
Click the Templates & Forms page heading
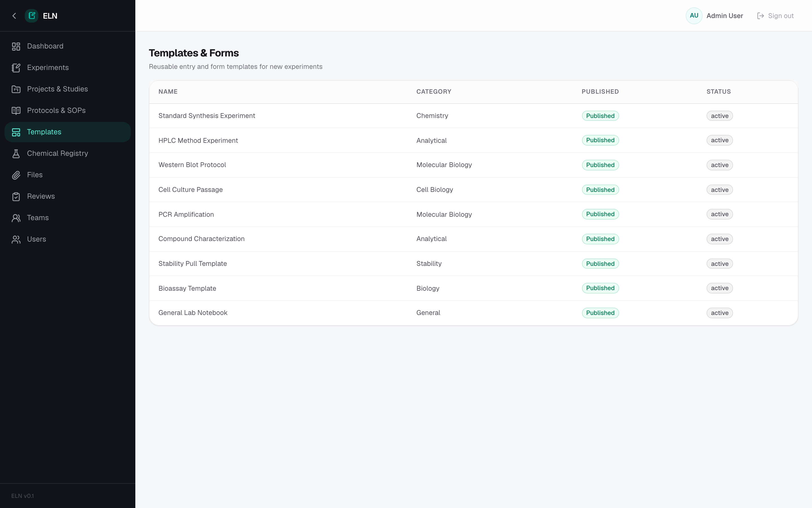coord(194,53)
